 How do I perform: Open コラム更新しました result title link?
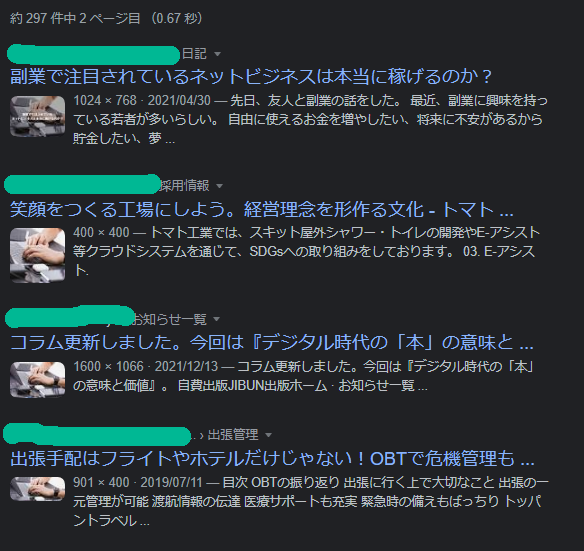pyautogui.click(x=272, y=342)
